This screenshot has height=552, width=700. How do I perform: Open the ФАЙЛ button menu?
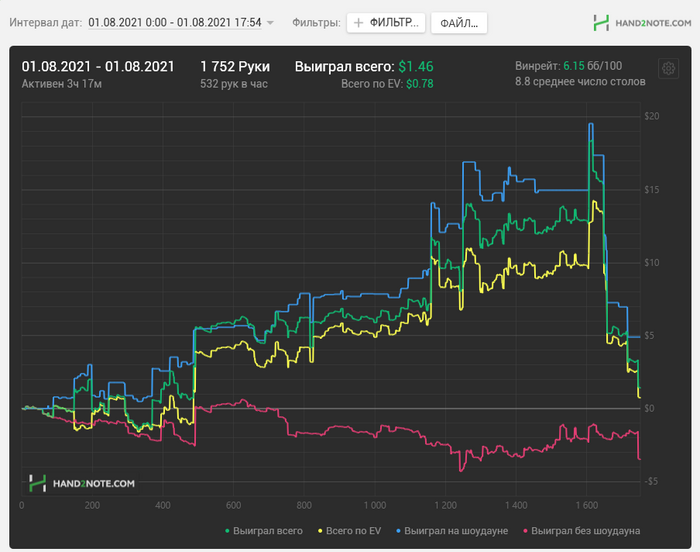(459, 23)
